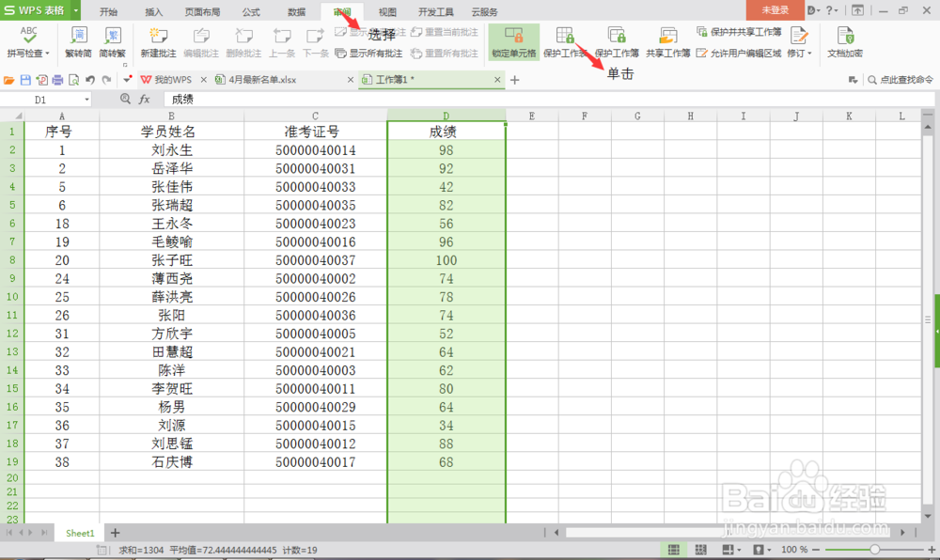Click the 共享工作簿 share workbook icon

point(667,36)
